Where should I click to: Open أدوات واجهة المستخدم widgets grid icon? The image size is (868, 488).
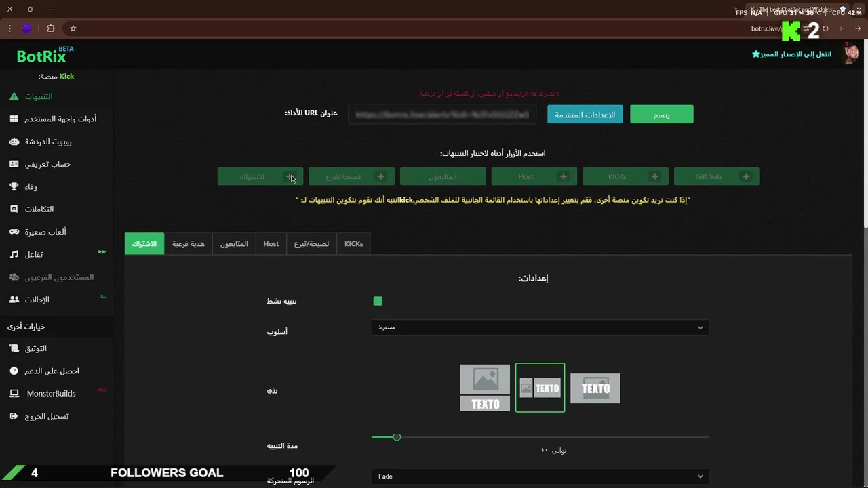14,119
